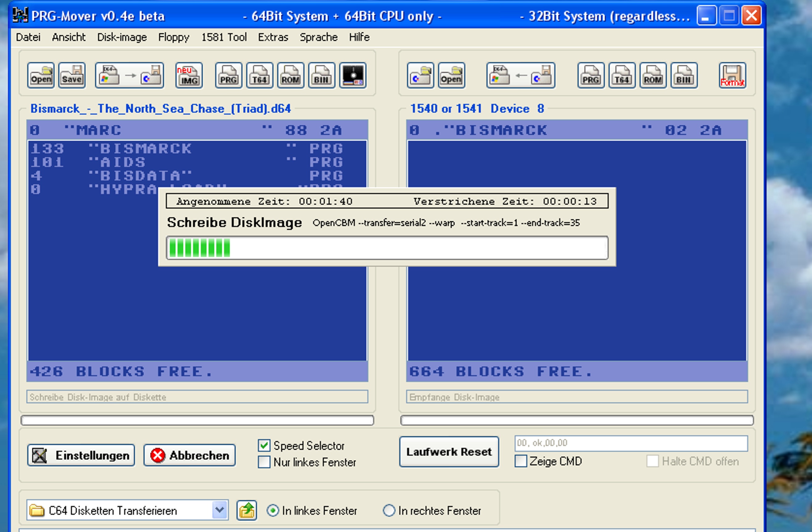This screenshot has height=532, width=812.
Task: Click the right panel ROM icon
Action: tap(653, 75)
